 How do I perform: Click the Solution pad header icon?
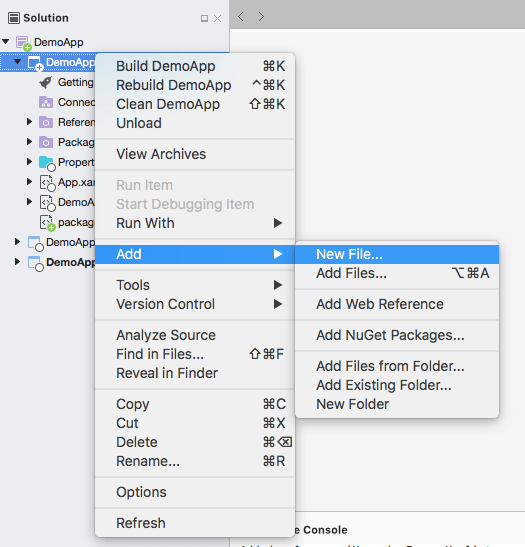click(x=14, y=18)
